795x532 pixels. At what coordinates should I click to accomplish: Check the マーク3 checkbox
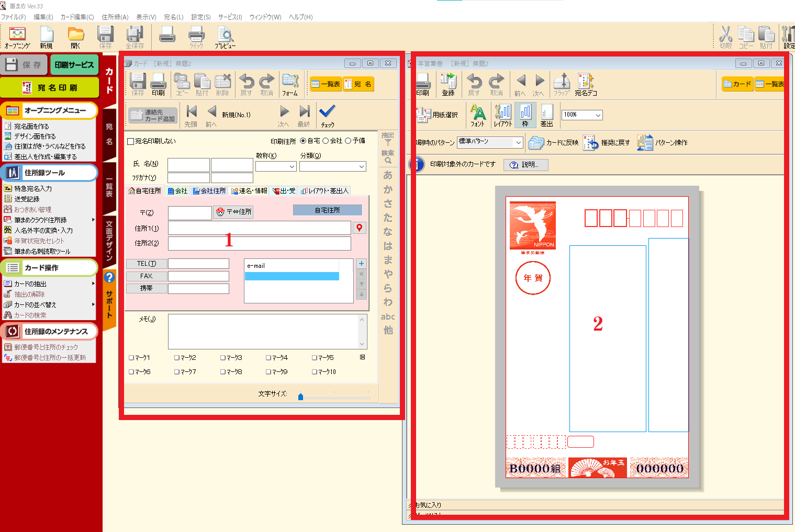223,358
